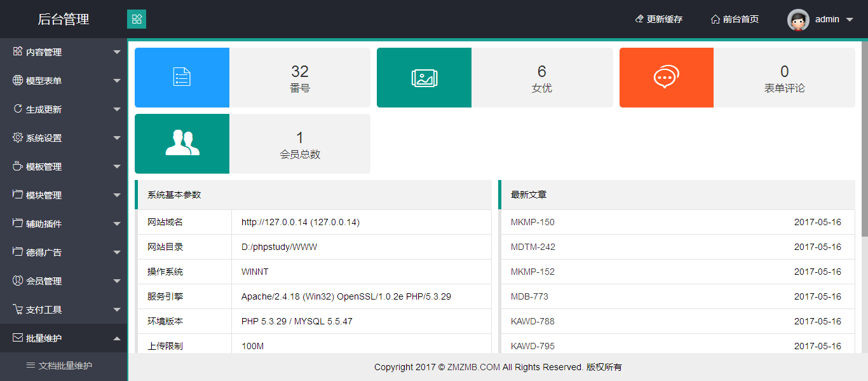Click the PHP 5.3.29 / MYSQL 5.5.47 value

pyautogui.click(x=297, y=321)
